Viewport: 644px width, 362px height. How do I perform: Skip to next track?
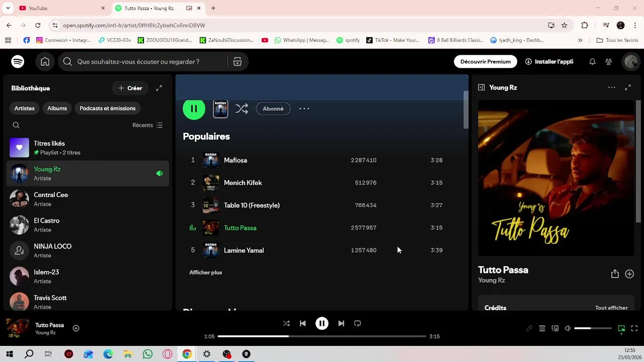[341, 323]
